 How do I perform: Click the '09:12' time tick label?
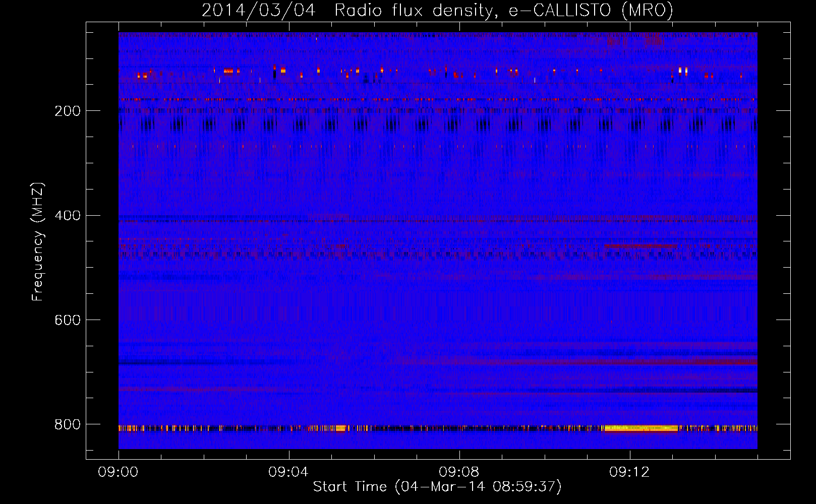630,472
